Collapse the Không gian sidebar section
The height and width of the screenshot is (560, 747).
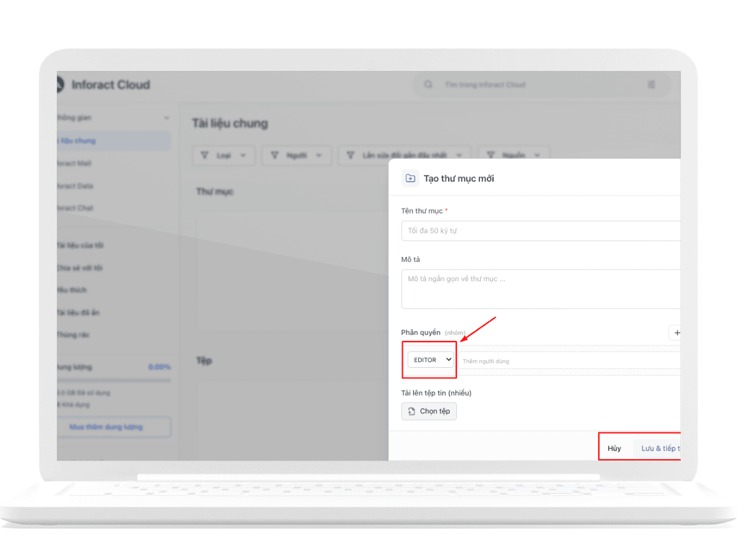click(166, 118)
